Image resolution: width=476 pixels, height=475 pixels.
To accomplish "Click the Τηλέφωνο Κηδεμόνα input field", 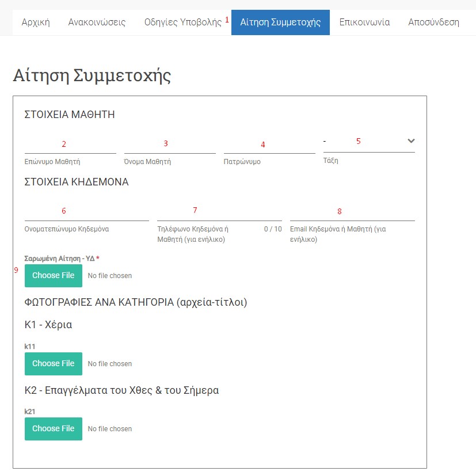I will pyautogui.click(x=219, y=212).
